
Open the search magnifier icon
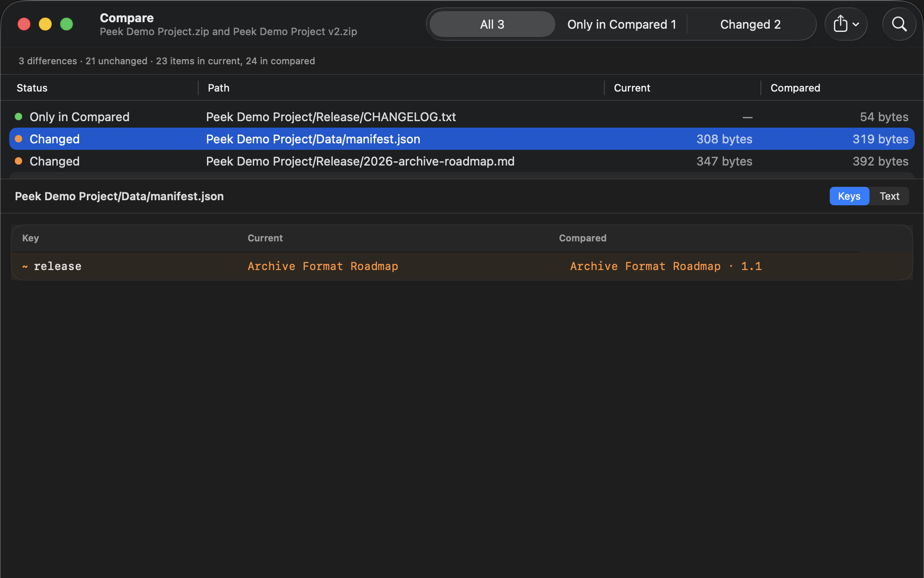[x=899, y=24]
